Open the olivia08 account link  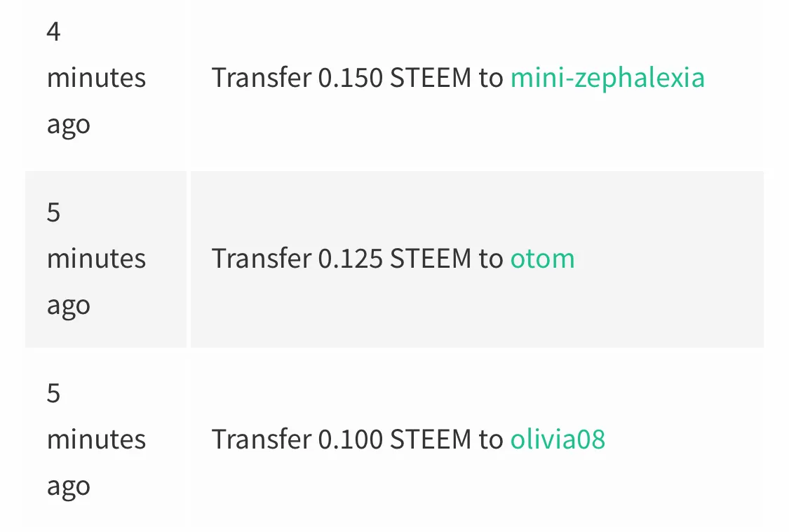[558, 439]
